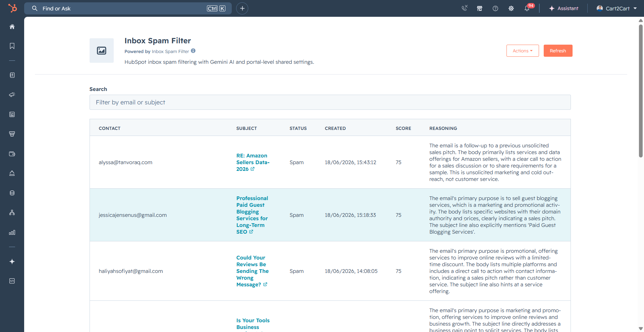Open the 'Professional Paid Guest Blogging Services' link
The height and width of the screenshot is (332, 644).
click(252, 215)
